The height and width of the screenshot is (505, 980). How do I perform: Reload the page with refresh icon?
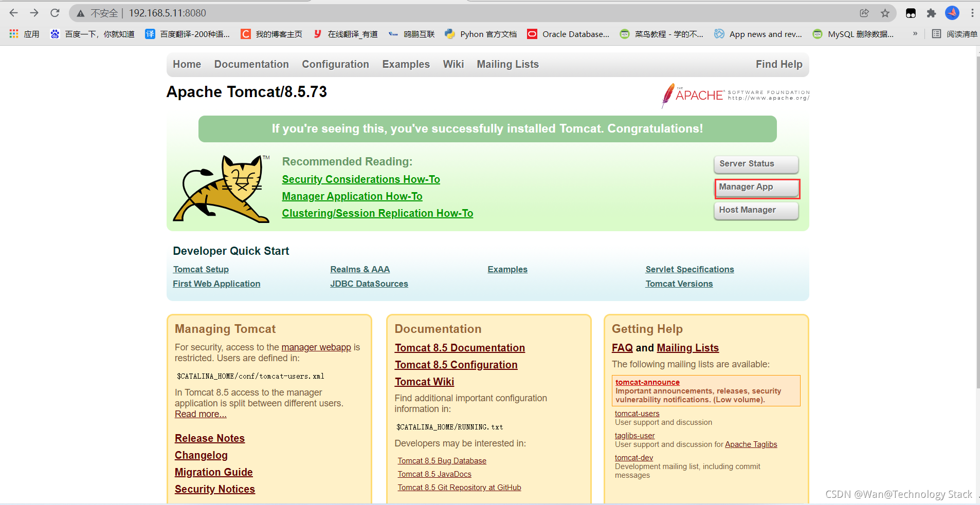55,13
